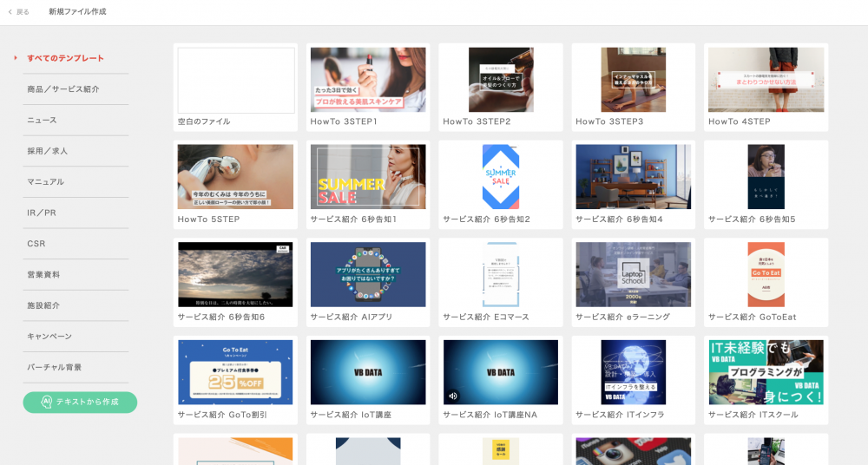Open 商品／サービス紹介 category

tap(63, 89)
